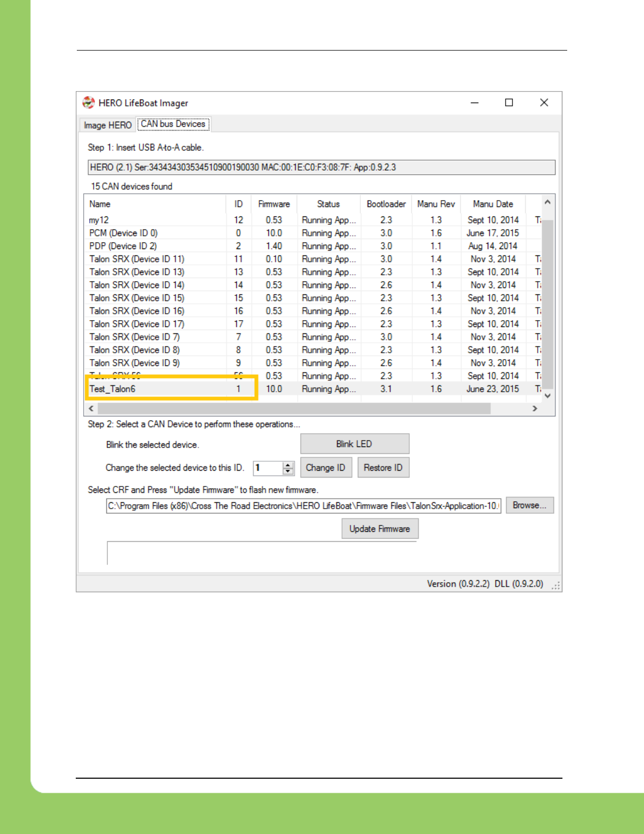Select Talon SRX (Device ID 14) row

point(313,285)
